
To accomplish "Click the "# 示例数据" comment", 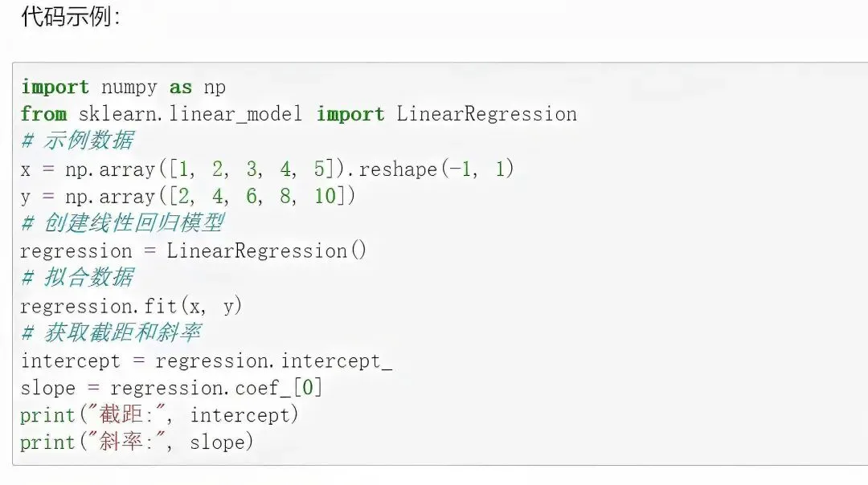I will (77, 141).
